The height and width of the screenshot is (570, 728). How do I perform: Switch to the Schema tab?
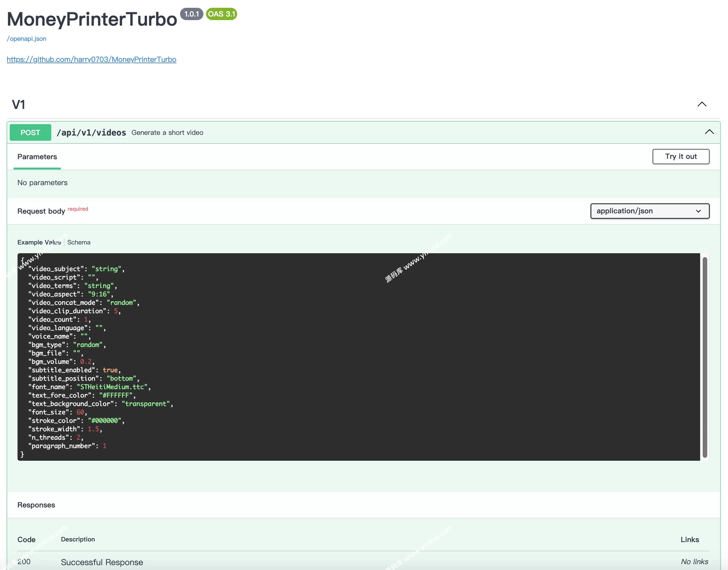point(79,242)
